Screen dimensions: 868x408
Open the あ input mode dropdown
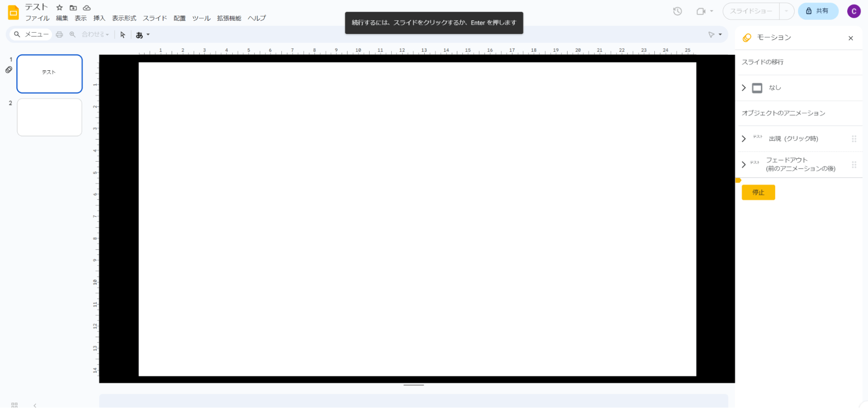pyautogui.click(x=142, y=35)
